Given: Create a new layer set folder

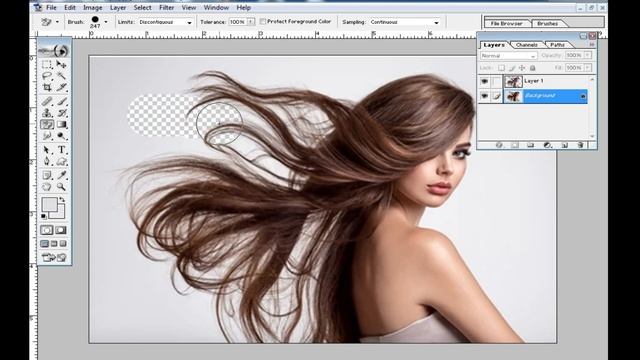Looking at the screenshot, I should [530, 145].
